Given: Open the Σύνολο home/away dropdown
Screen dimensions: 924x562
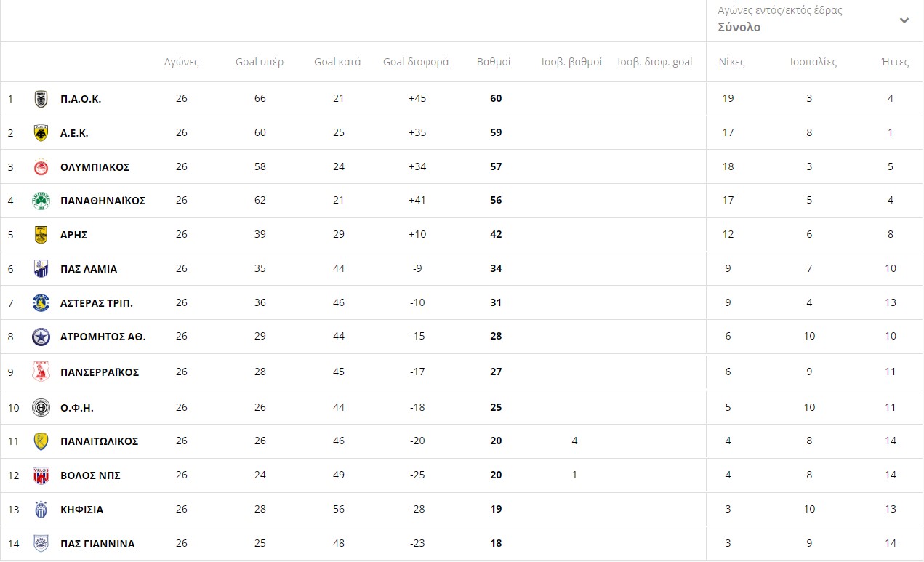Looking at the screenshot, I should coord(739,27).
